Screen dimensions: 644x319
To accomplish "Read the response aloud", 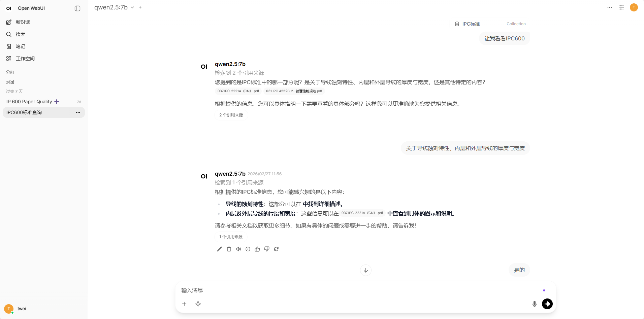I will [238, 249].
